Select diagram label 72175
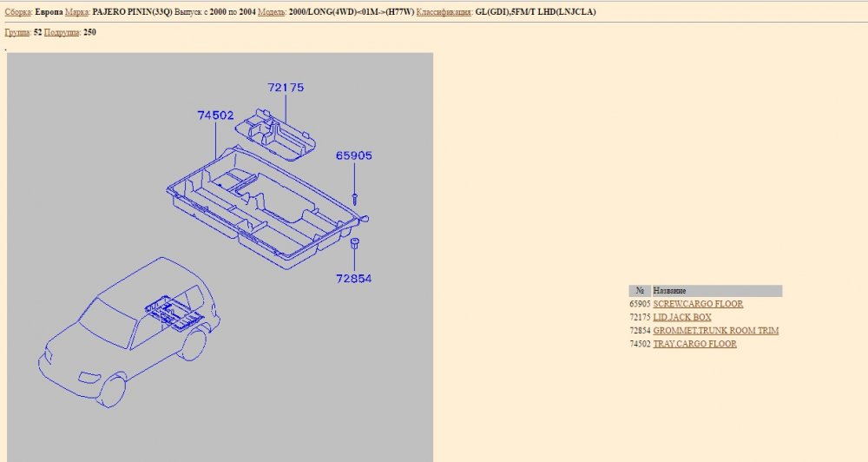 pyautogui.click(x=286, y=88)
